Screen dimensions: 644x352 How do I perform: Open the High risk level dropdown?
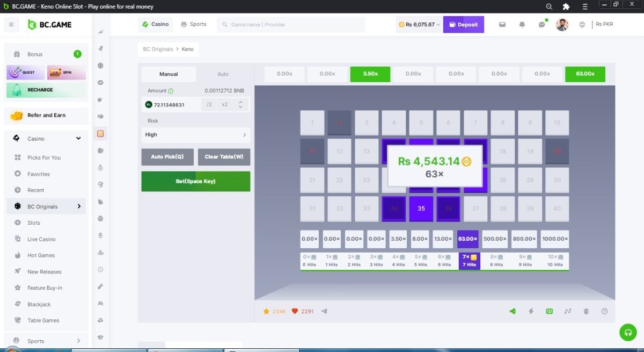pyautogui.click(x=196, y=135)
